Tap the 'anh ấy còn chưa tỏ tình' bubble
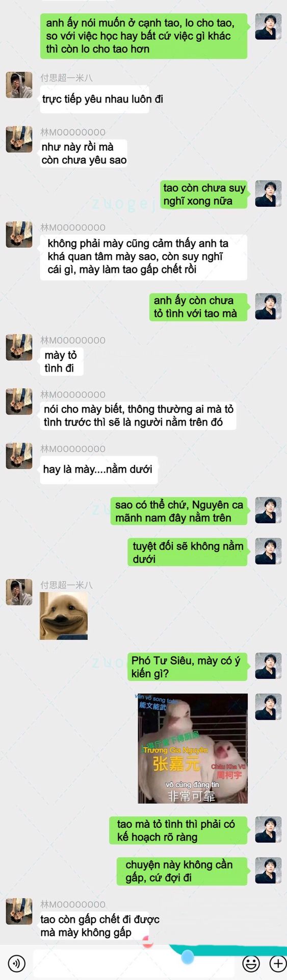 point(198,307)
